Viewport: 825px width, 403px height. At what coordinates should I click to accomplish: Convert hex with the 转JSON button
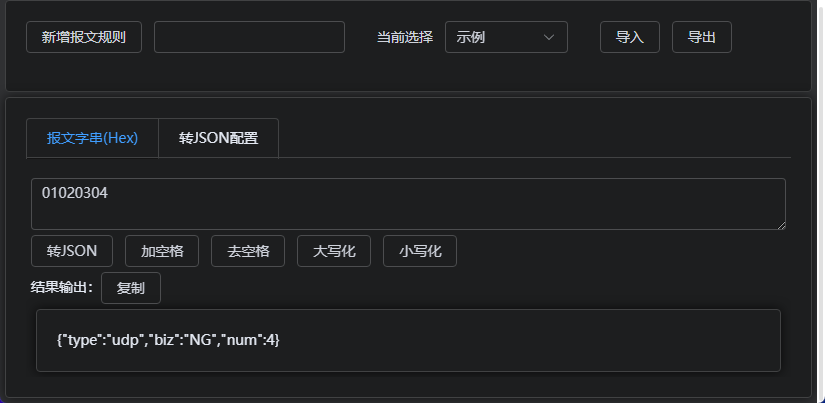point(72,251)
